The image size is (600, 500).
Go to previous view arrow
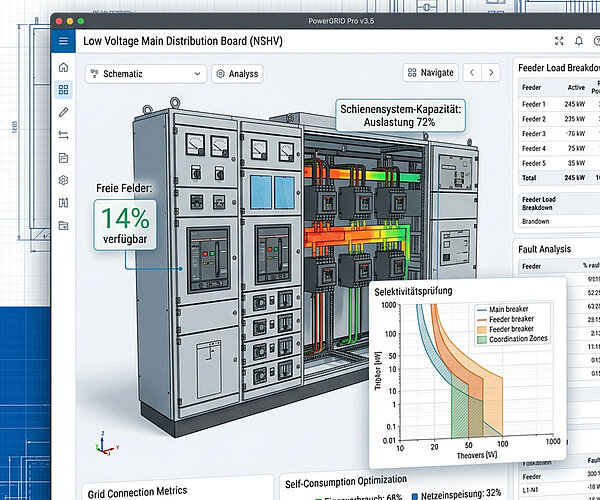click(x=472, y=72)
